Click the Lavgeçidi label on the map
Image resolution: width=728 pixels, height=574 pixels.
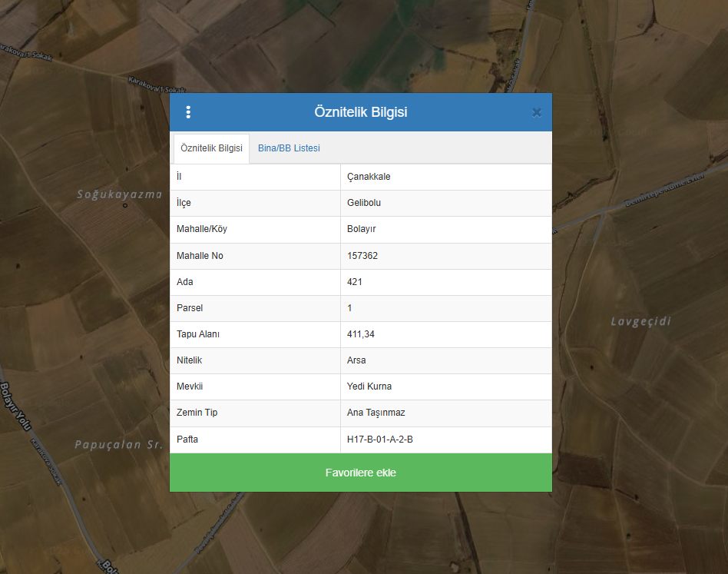[641, 321]
